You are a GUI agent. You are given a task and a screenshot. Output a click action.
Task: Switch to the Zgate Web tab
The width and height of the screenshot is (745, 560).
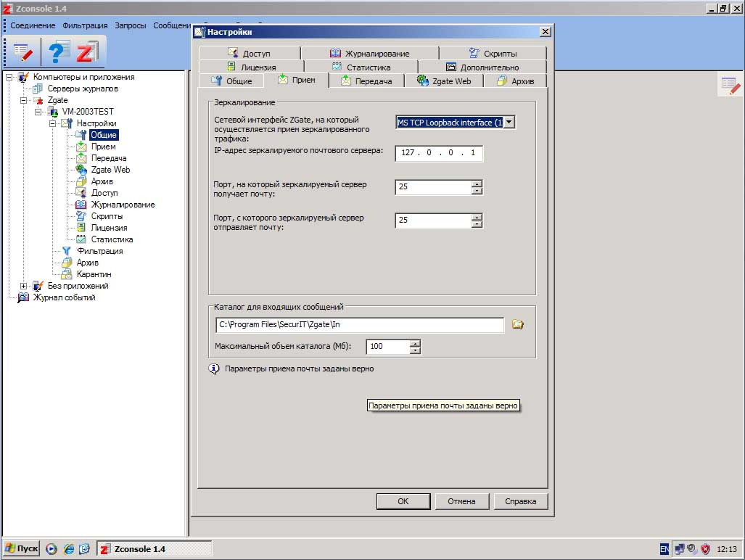pos(444,81)
